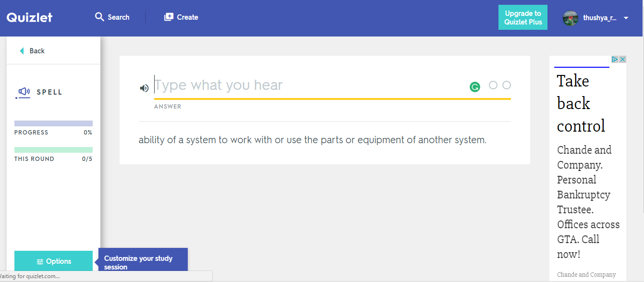
Task: Click the Options sliders icon
Action: click(40, 261)
